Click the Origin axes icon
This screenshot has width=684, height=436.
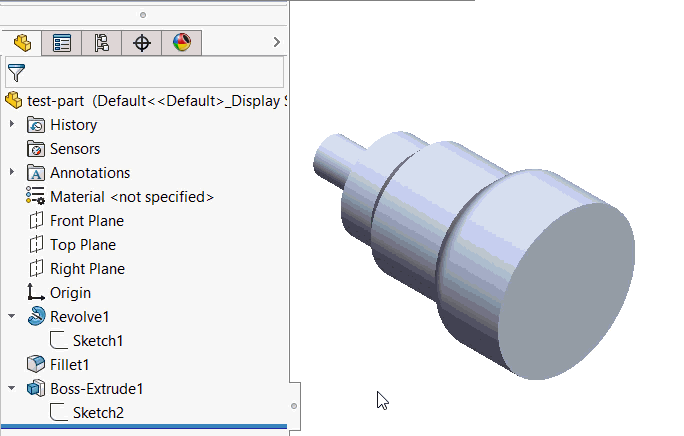[36, 292]
